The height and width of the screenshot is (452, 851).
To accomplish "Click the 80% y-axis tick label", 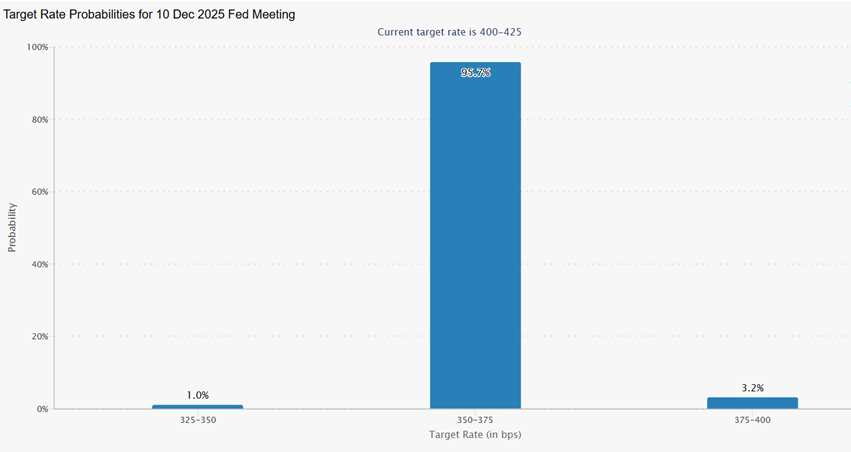I will click(x=39, y=120).
